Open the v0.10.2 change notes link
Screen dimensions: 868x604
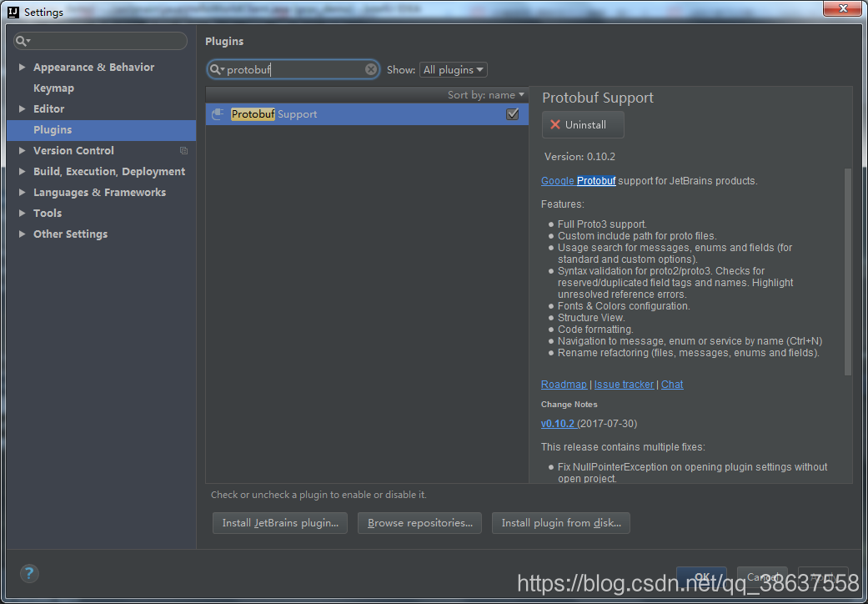point(558,424)
